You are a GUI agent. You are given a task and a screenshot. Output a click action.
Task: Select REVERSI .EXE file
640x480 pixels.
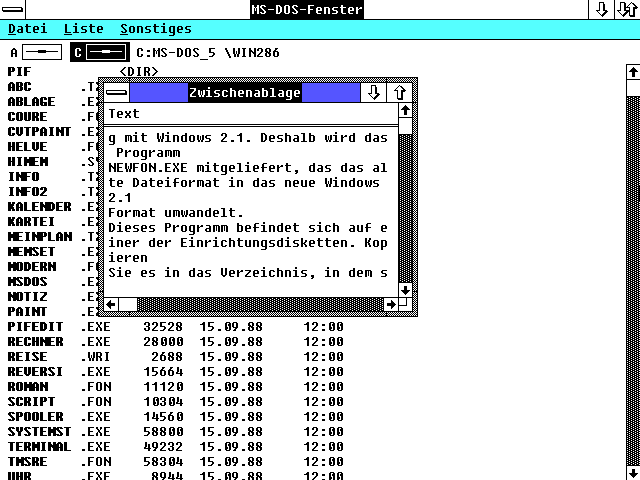(x=176, y=371)
